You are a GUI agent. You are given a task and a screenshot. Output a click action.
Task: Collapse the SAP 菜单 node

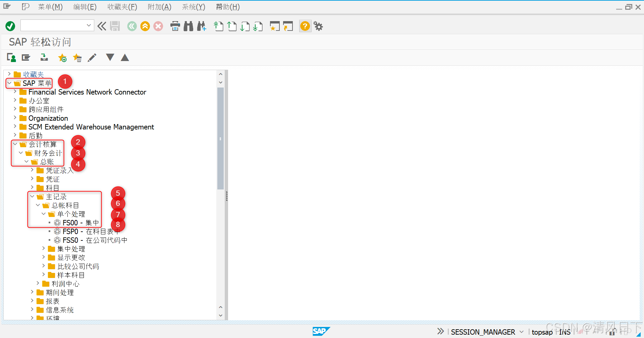[x=9, y=83]
